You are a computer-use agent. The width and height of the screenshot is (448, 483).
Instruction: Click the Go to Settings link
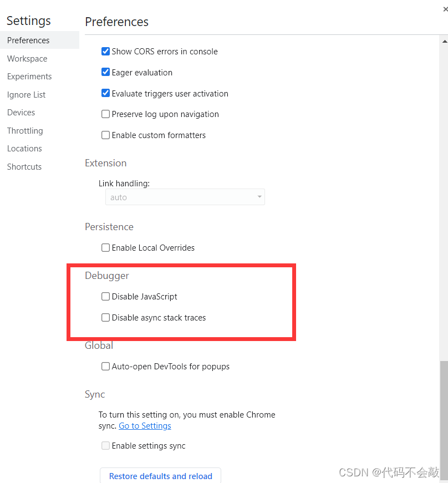pos(145,426)
